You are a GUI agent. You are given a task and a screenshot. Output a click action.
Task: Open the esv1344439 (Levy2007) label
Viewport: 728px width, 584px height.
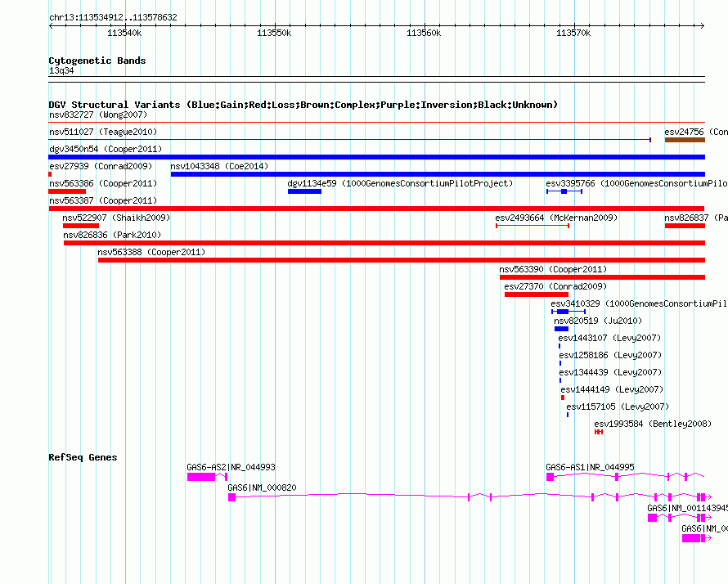610,372
